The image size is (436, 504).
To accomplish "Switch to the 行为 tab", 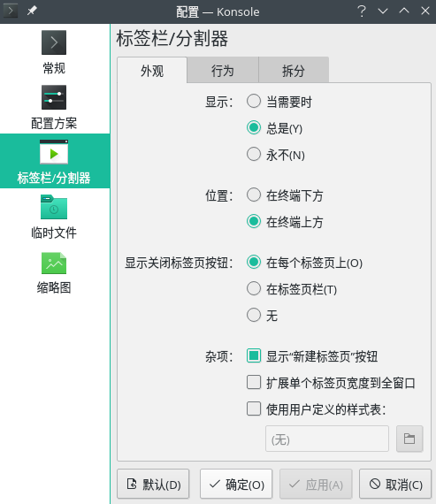I will [x=223, y=71].
